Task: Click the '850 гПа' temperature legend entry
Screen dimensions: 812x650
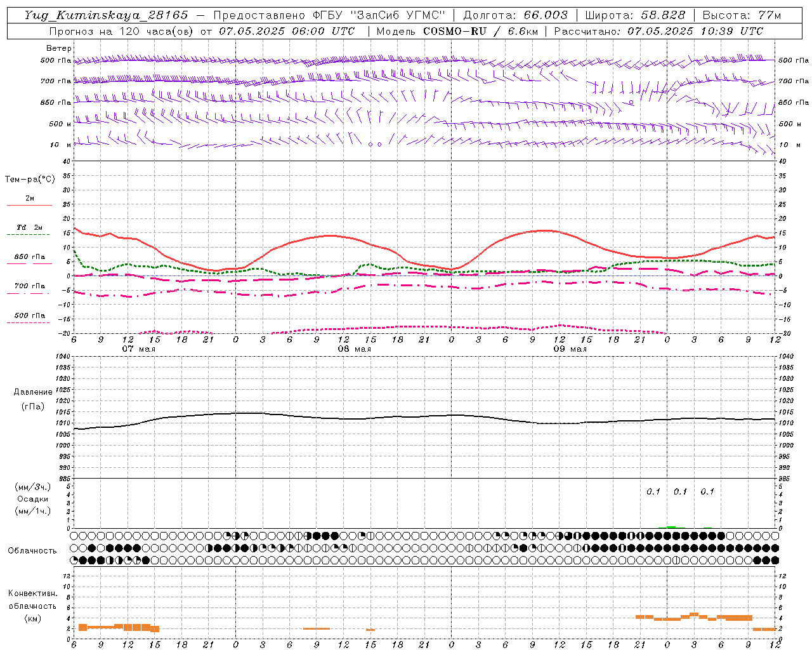Action: tap(29, 257)
